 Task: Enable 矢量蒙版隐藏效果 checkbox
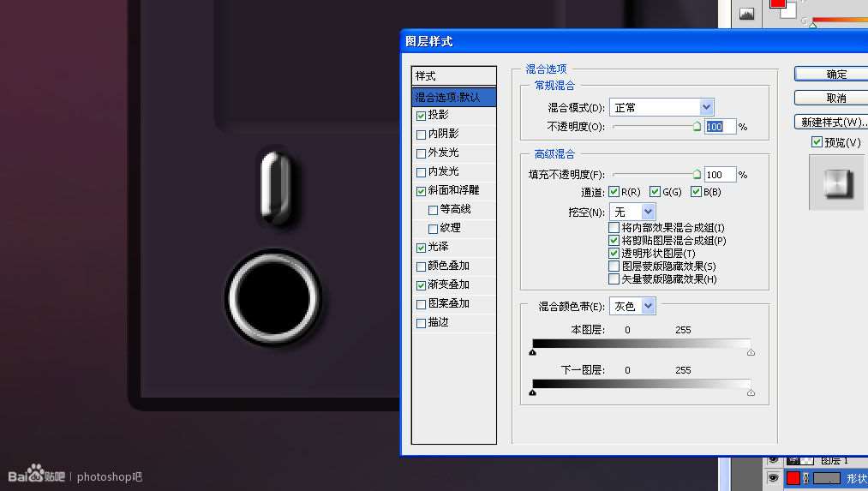pyautogui.click(x=614, y=278)
